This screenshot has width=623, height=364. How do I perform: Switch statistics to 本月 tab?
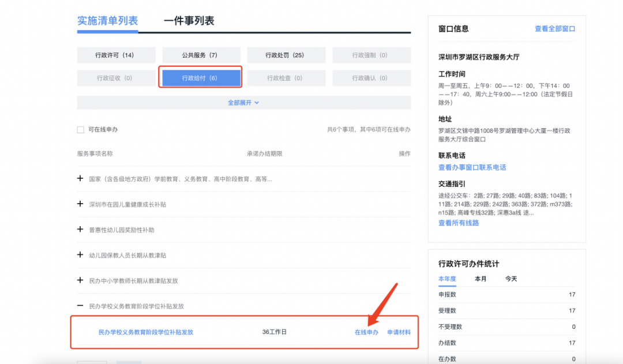[x=481, y=279]
